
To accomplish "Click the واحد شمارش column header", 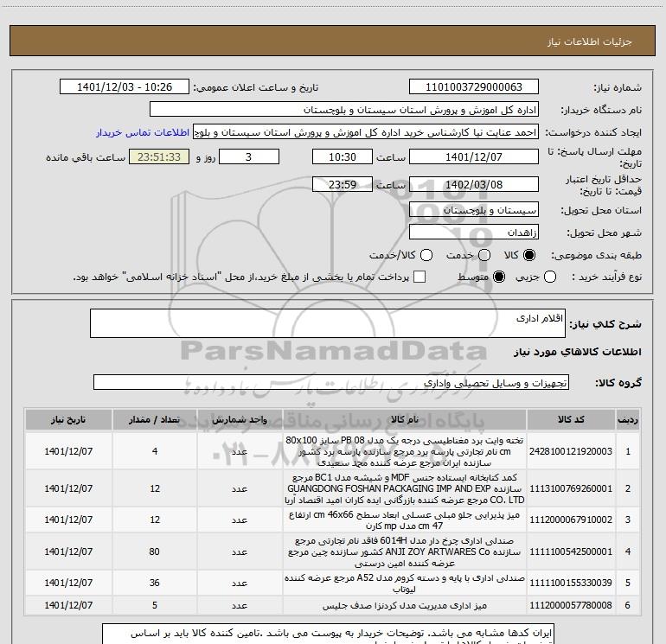I will point(240,419).
